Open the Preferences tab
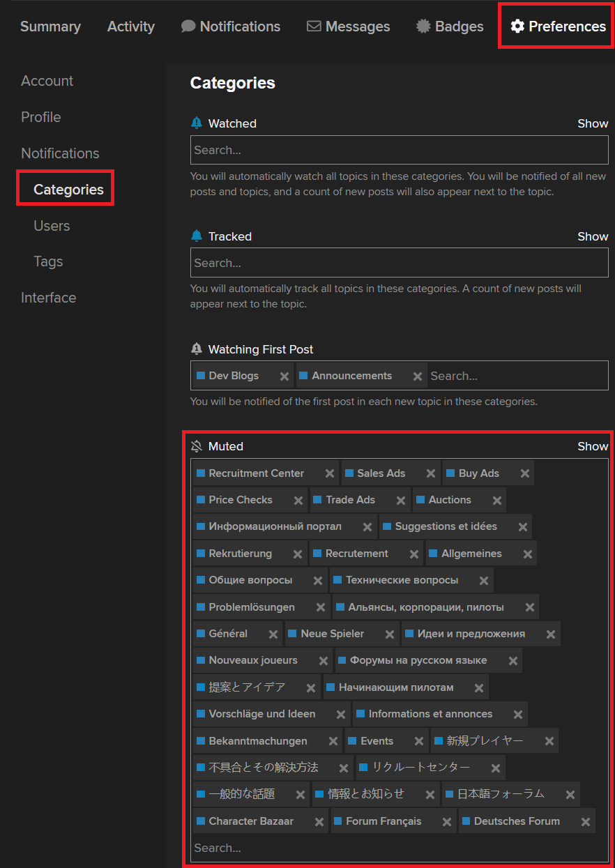This screenshot has height=868, width=615. point(558,26)
